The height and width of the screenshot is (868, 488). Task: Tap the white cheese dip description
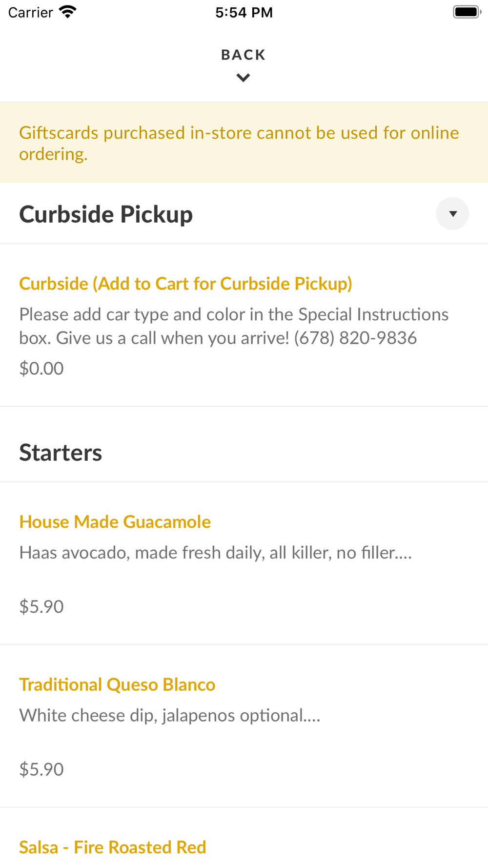[170, 715]
